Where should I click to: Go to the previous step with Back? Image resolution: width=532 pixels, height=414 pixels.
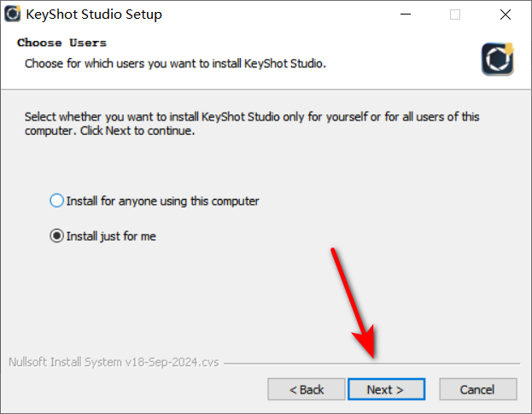(307, 389)
